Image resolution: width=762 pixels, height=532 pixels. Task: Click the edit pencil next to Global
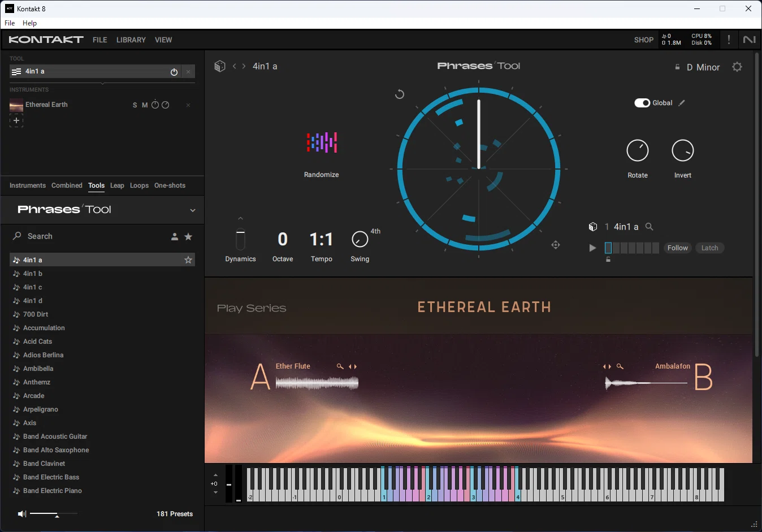[x=682, y=103]
